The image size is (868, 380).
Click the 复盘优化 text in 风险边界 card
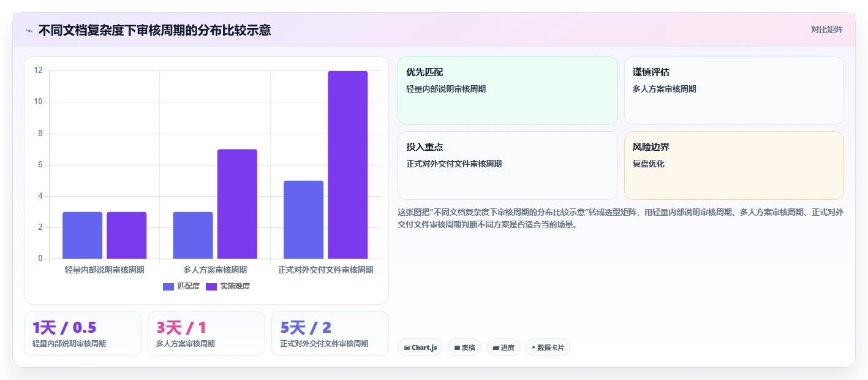click(649, 164)
